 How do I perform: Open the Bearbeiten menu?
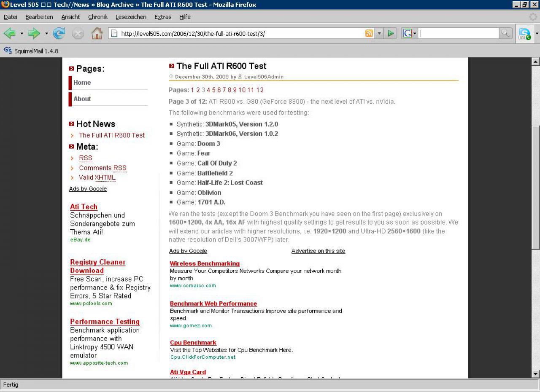(39, 17)
